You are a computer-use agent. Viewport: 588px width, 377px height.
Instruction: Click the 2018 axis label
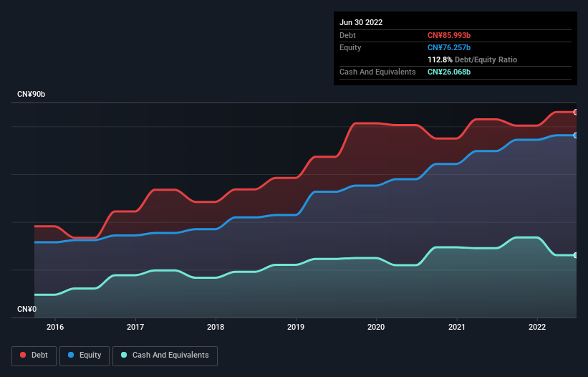(x=216, y=327)
